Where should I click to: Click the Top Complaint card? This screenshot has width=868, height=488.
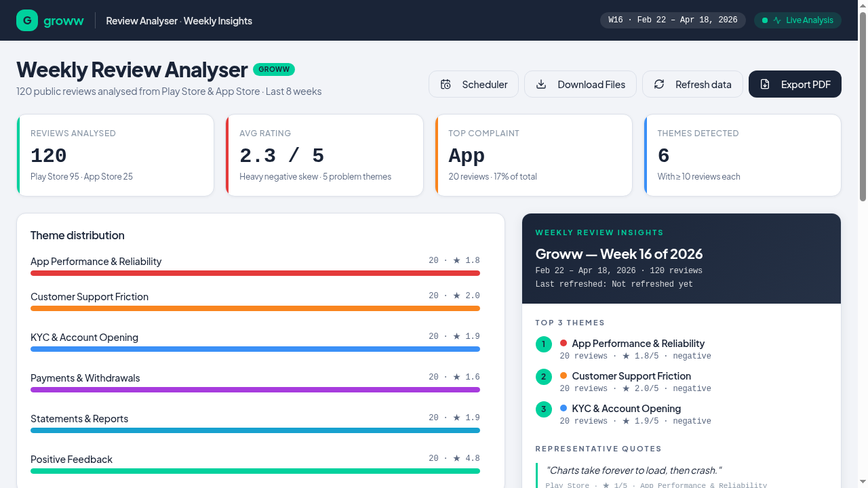coord(534,155)
